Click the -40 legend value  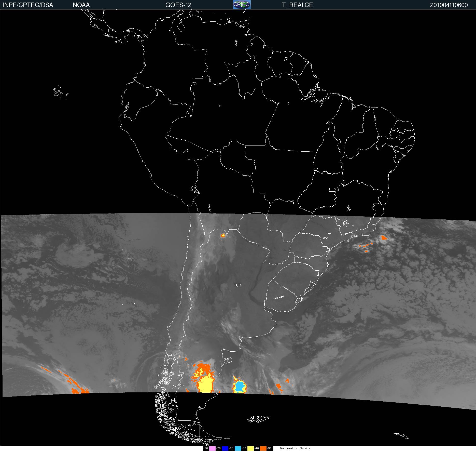257,448
